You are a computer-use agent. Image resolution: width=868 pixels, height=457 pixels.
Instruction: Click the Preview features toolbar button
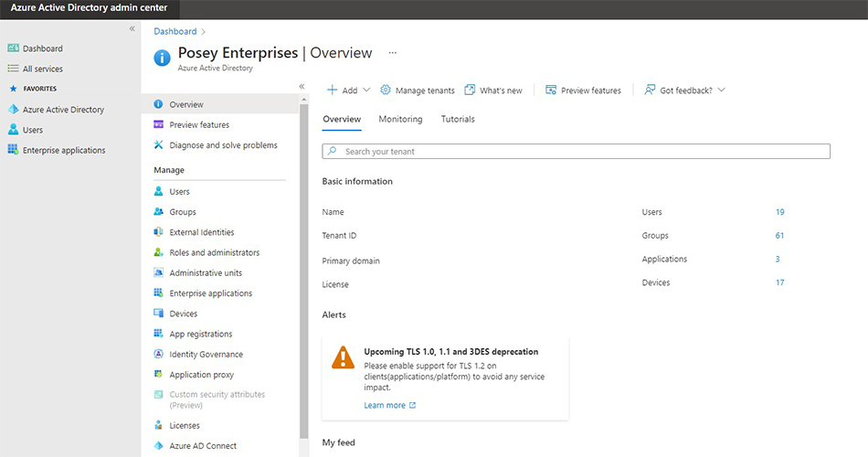[583, 90]
